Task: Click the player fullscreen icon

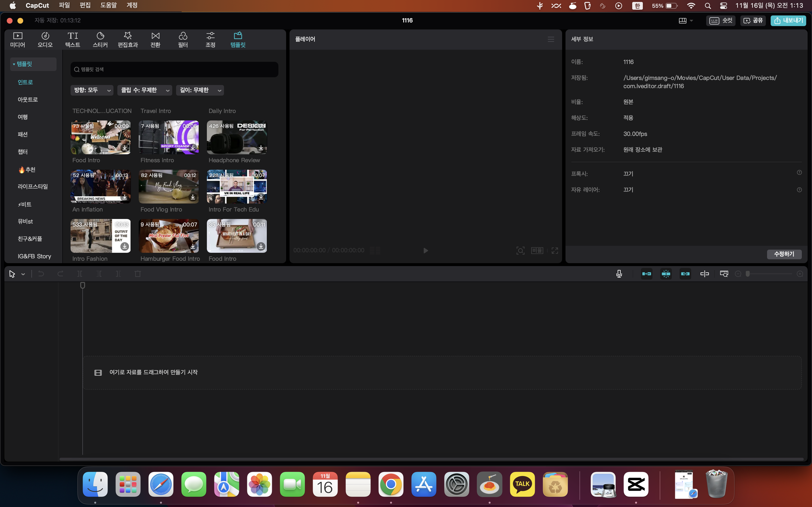Action: pyautogui.click(x=555, y=251)
